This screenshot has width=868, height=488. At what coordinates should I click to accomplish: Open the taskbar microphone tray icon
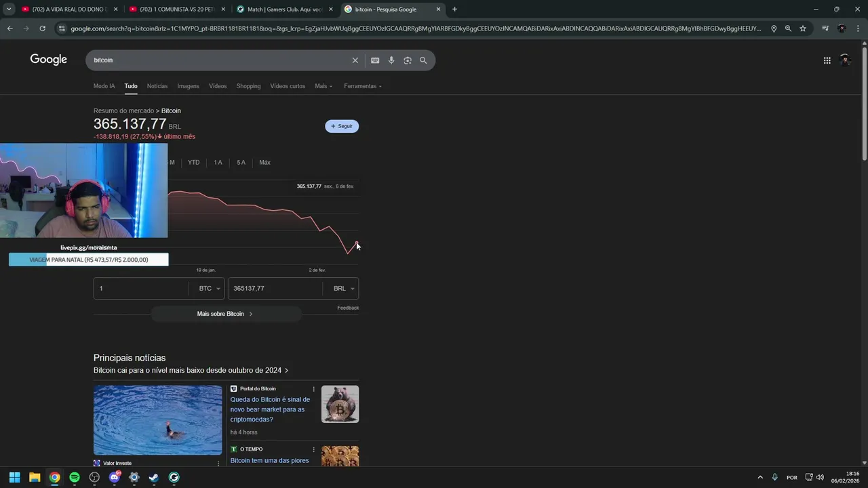coord(774,477)
